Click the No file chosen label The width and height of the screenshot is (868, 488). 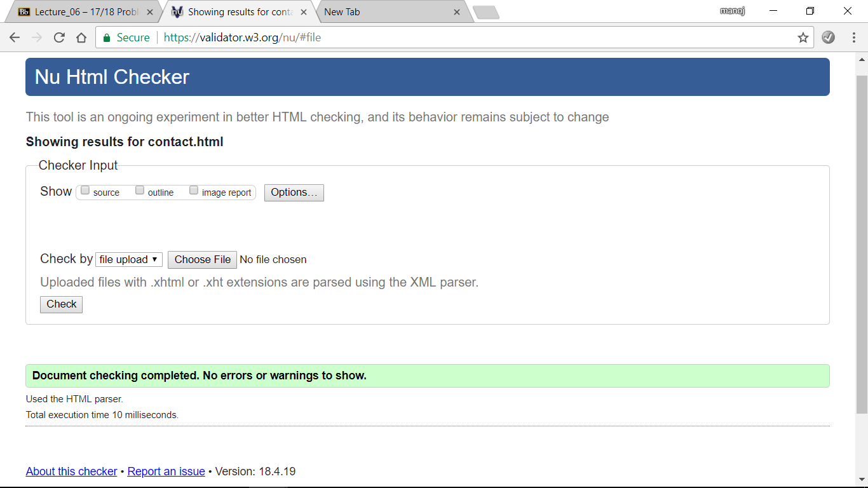tap(273, 259)
